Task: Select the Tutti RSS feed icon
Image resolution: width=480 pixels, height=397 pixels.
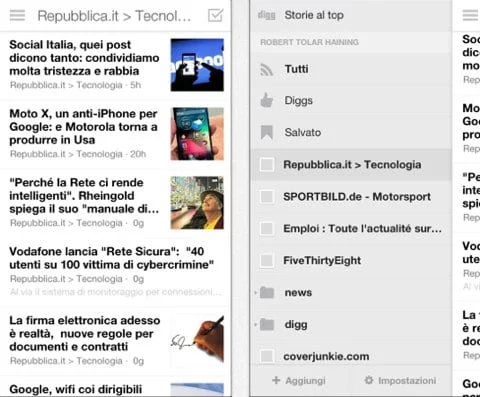Action: pyautogui.click(x=267, y=69)
